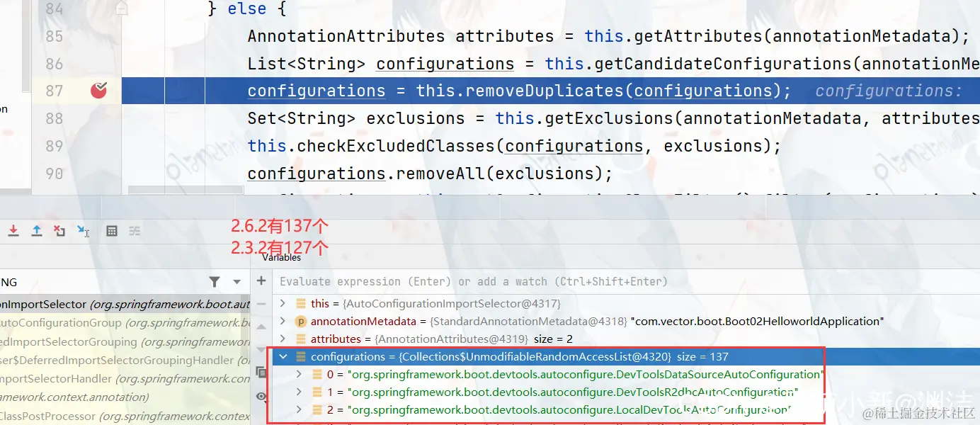Collapse the configurations variable node

(283, 356)
